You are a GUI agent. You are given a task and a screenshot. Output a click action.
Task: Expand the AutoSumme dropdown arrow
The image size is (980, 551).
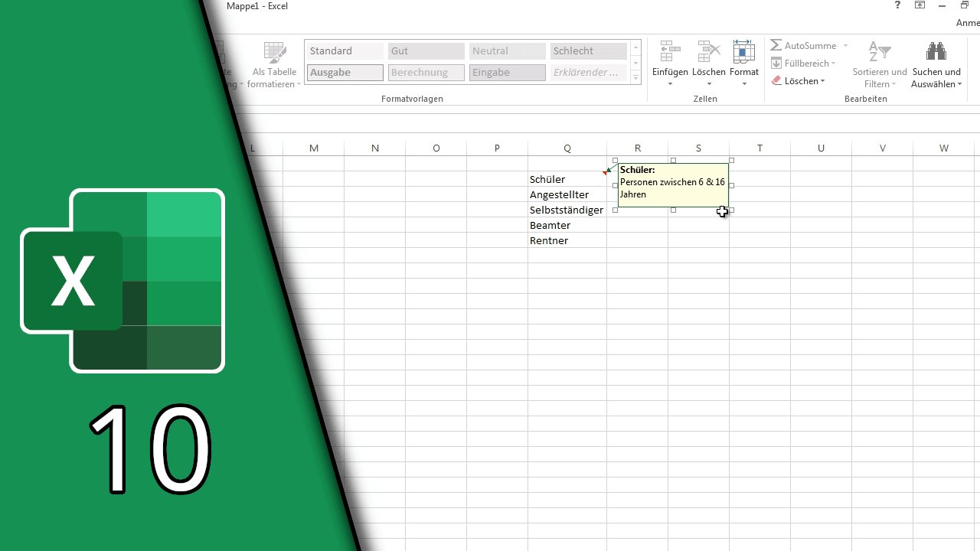click(845, 46)
